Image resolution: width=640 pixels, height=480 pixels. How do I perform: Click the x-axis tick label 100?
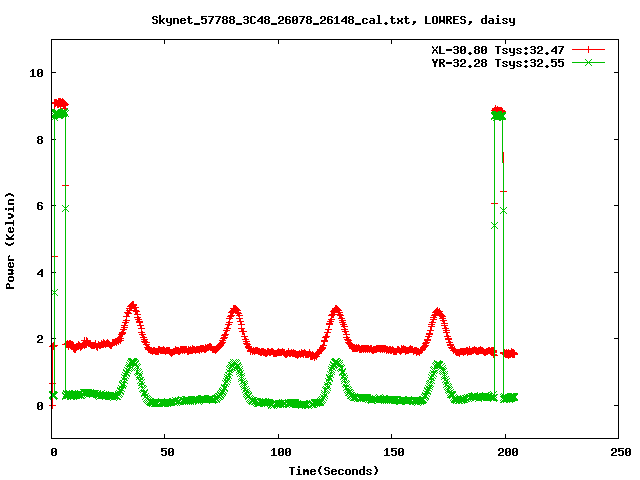[x=280, y=452]
